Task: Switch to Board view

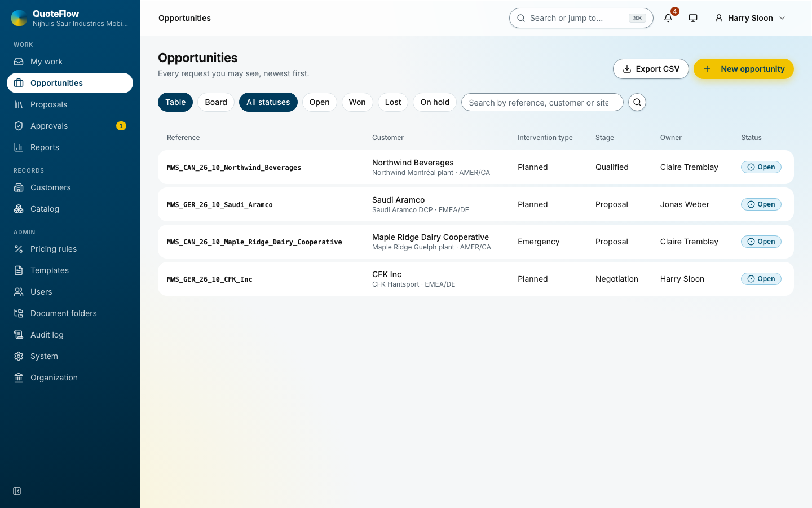Action: tap(216, 102)
